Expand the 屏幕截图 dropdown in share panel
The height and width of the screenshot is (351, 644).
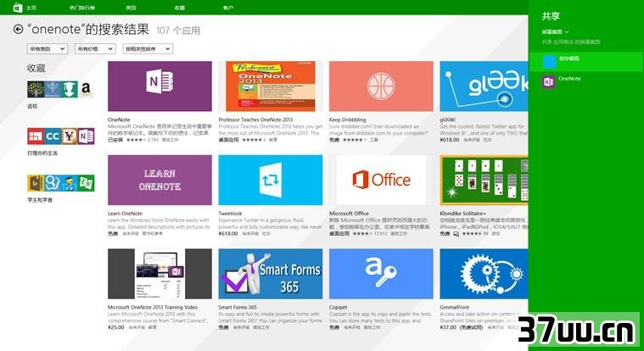point(555,31)
